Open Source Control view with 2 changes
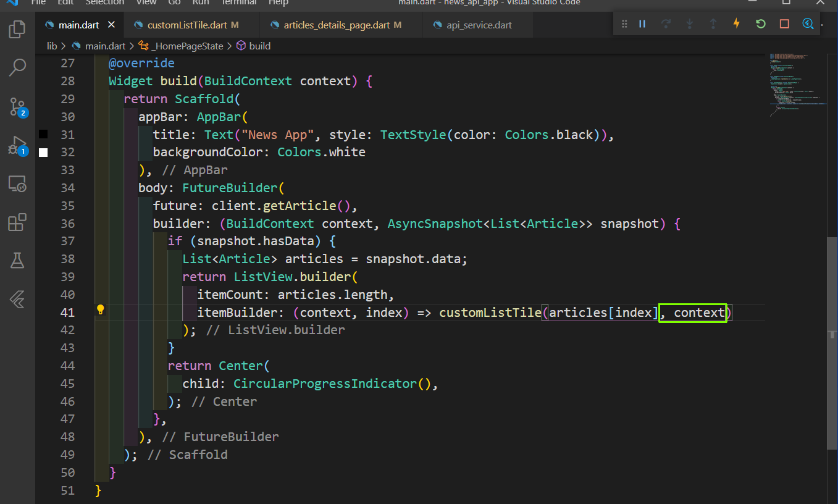 [17, 107]
